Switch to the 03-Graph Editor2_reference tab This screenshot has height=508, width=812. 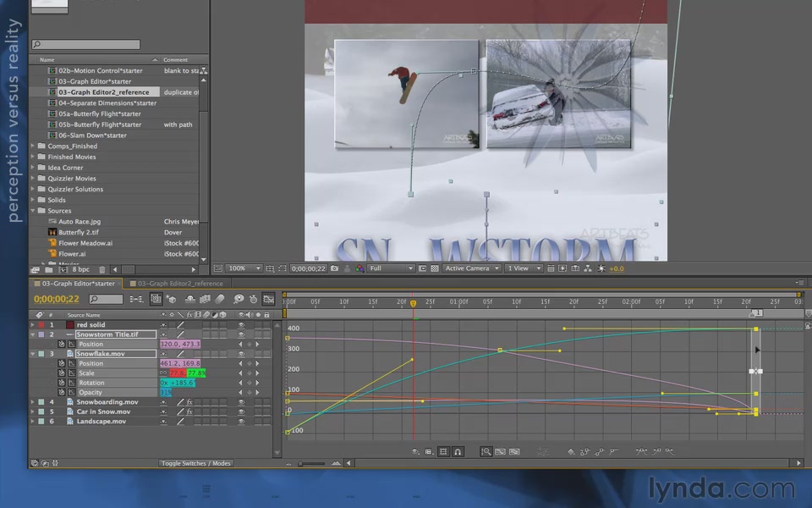click(x=179, y=284)
